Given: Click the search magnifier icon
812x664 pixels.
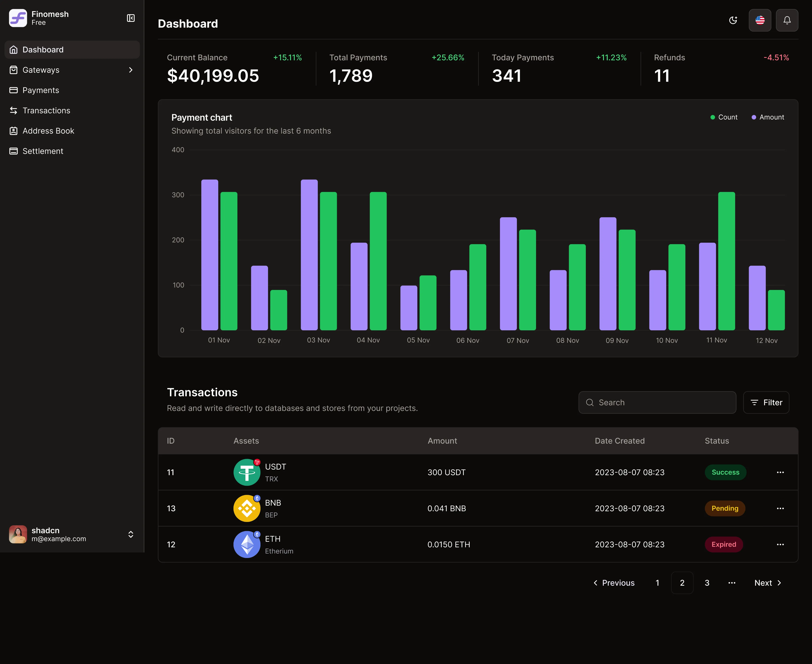Looking at the screenshot, I should click(x=590, y=402).
